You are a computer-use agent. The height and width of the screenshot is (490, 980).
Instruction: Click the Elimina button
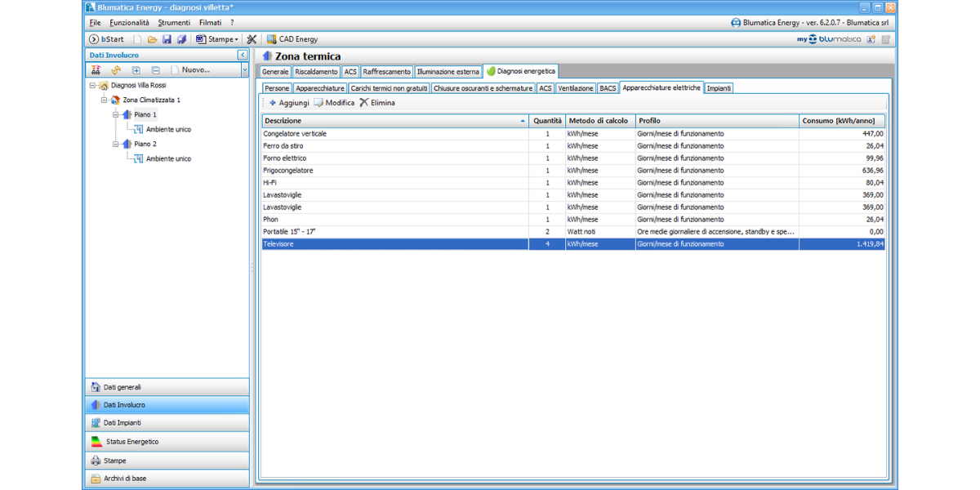377,103
